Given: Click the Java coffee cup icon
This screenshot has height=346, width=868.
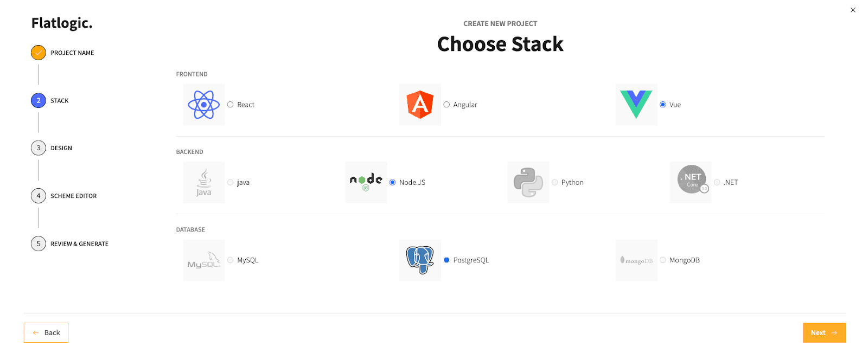Looking at the screenshot, I should pos(204,183).
